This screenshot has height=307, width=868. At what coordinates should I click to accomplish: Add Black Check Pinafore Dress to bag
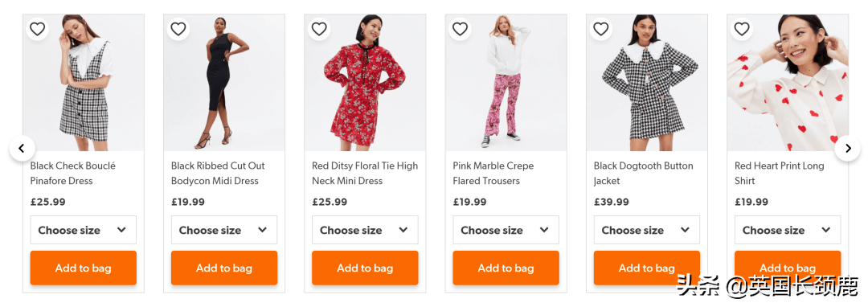click(83, 268)
